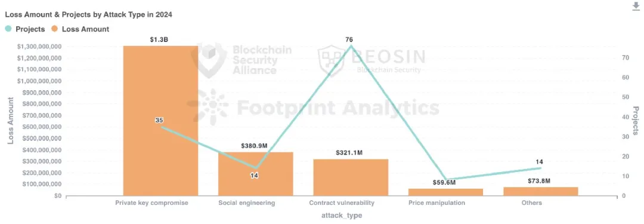644x224 pixels.
Task: Click the 76 projects line peak point
Action: (351, 46)
